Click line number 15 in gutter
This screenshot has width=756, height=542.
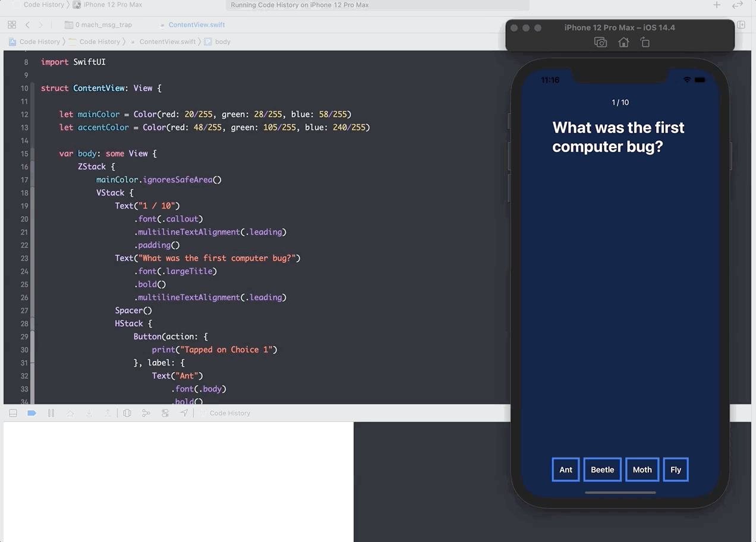(x=24, y=153)
